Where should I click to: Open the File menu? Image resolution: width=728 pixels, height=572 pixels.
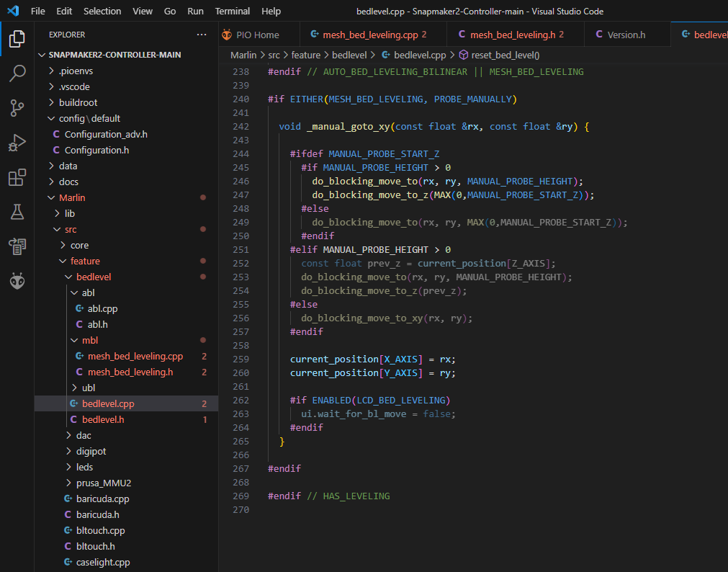(37, 11)
